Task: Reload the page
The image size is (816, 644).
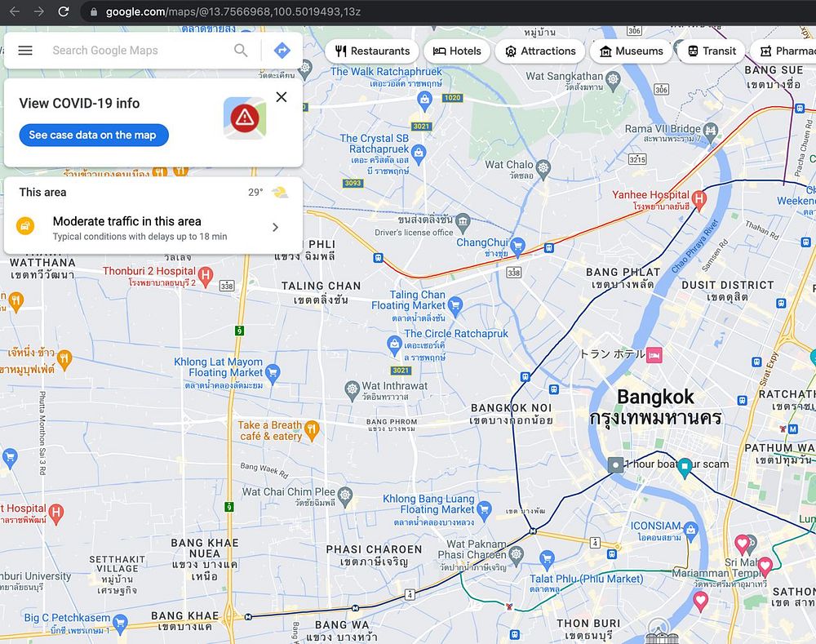Action: 64,11
